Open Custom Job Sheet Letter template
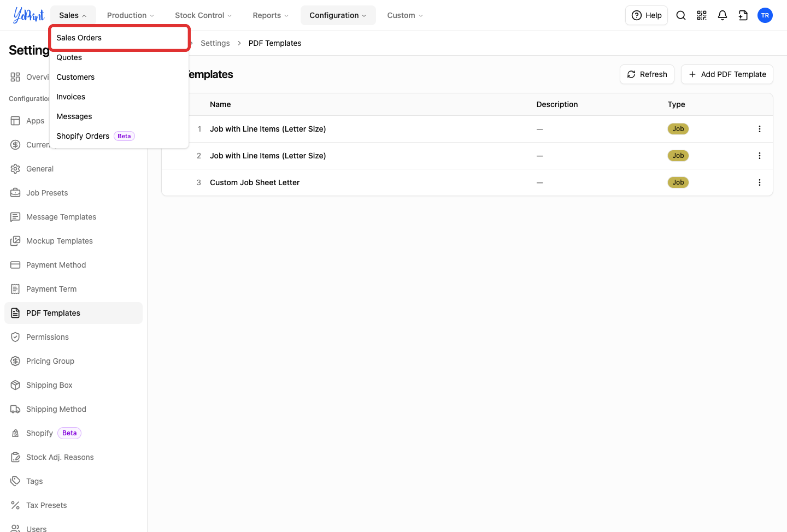Viewport: 787px width, 532px height. coord(255,182)
